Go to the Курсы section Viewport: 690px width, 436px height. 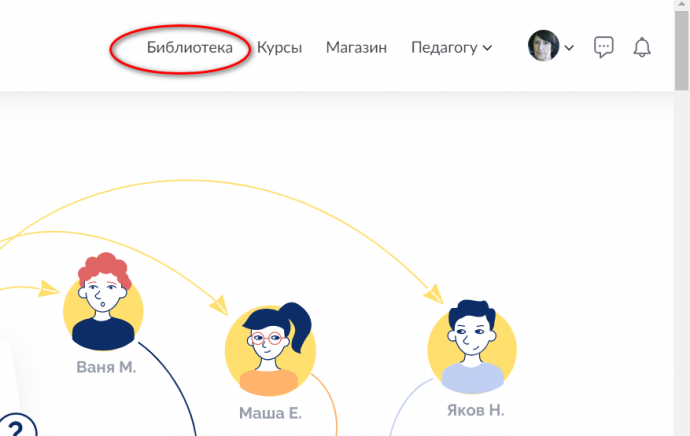pos(279,48)
